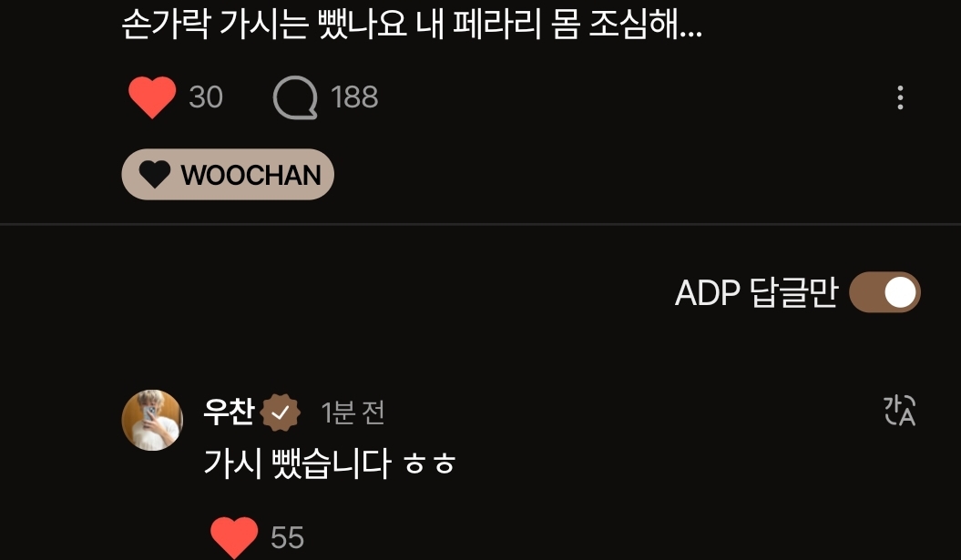961x560 pixels.
Task: Open comments via the speech bubble icon
Action: 295,97
